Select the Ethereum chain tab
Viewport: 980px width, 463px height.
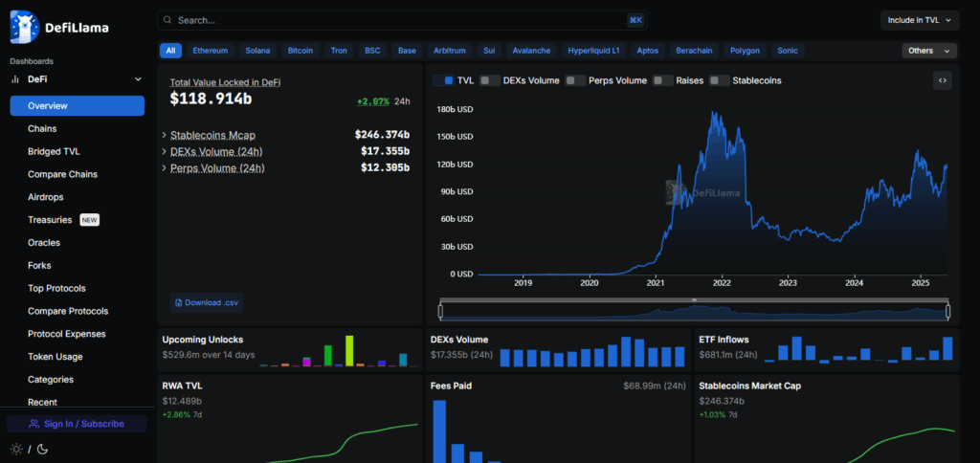click(x=211, y=51)
